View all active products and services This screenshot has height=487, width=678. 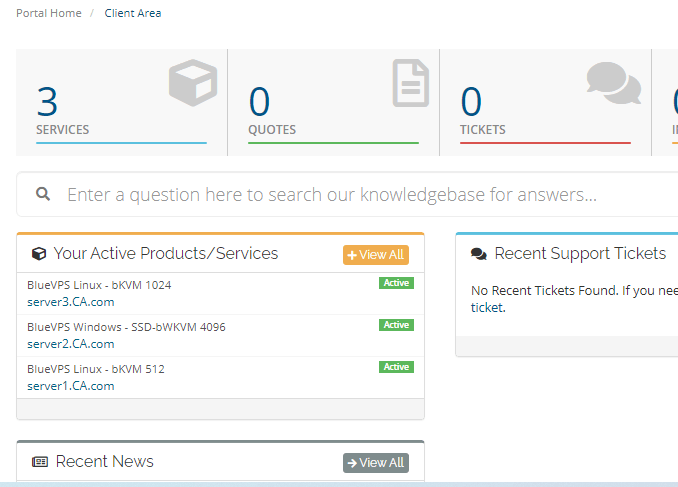tap(376, 255)
